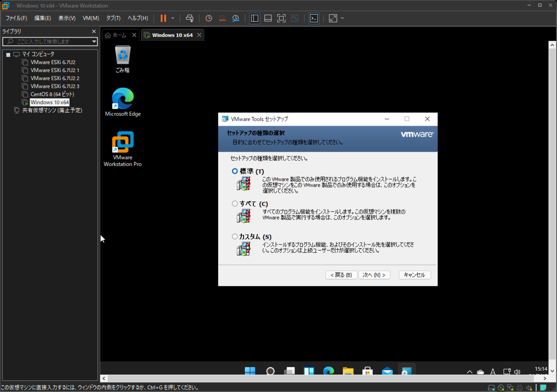Select マイ コンピュータ in the library
This screenshot has height=392, width=557.
38,54
